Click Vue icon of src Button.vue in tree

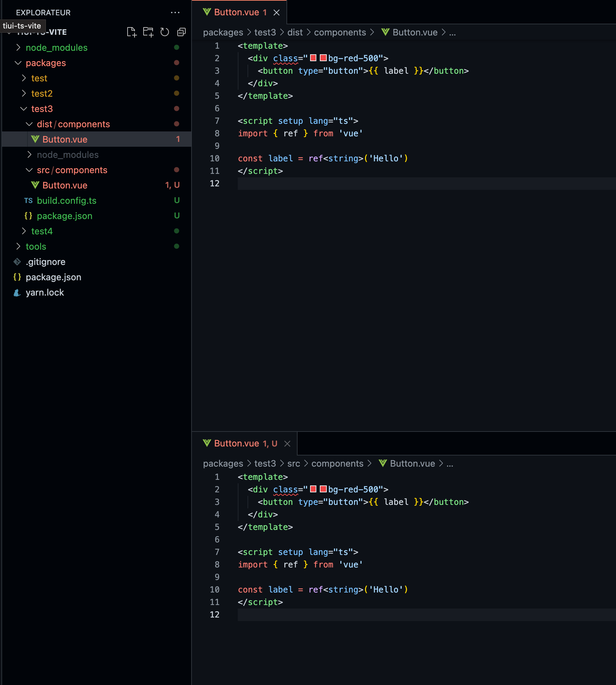35,185
